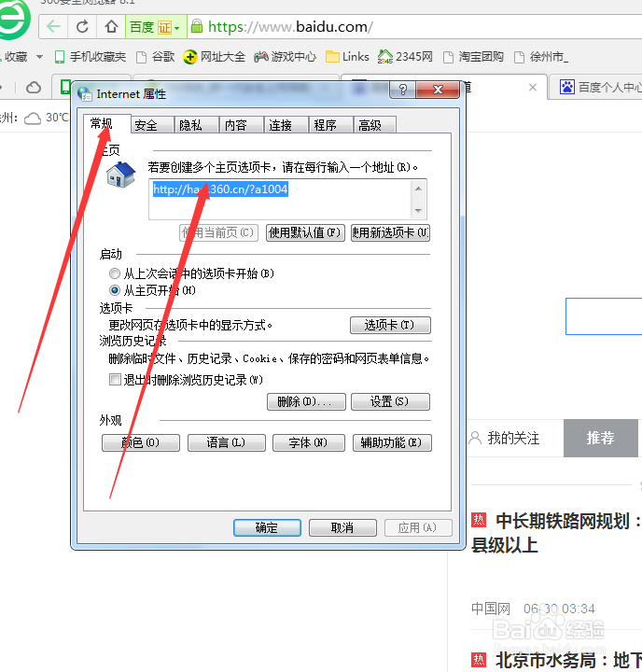This screenshot has height=672, width=642.
Task: Click 删除(D)... button
Action: [x=306, y=401]
